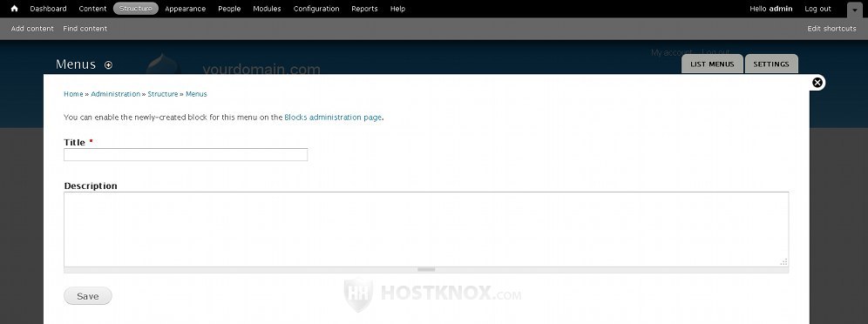Click inside the Description text area
This screenshot has width=868, height=324.
426,229
